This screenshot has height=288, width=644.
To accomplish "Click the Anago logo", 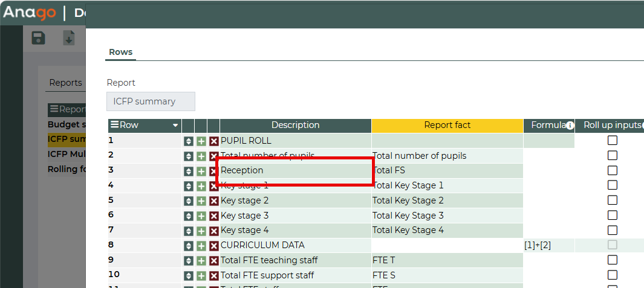I will pyautogui.click(x=29, y=13).
